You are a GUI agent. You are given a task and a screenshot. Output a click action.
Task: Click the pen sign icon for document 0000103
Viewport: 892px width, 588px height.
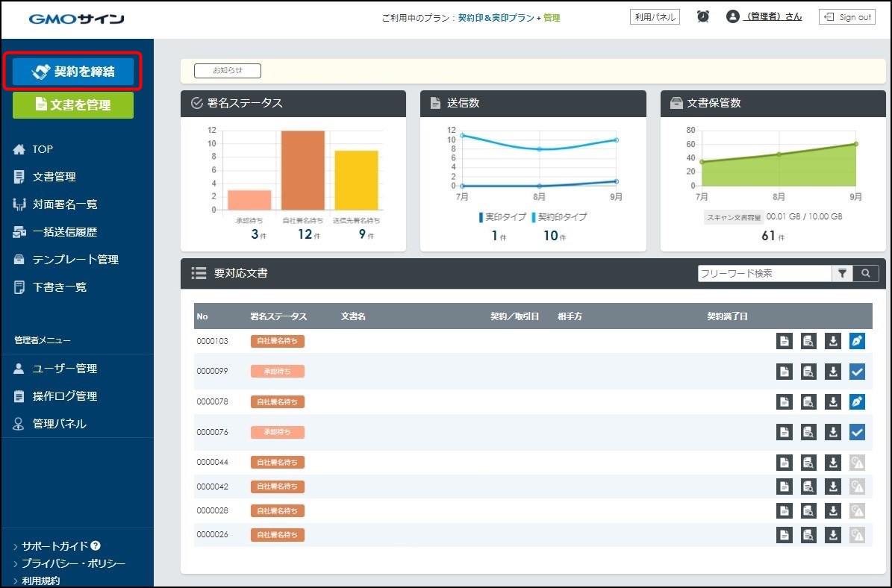point(857,341)
